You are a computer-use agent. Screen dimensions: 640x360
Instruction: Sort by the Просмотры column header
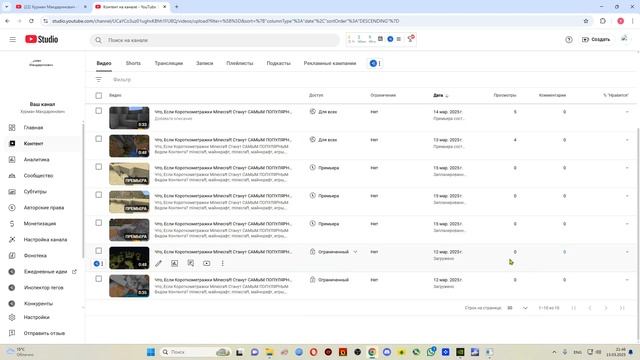504,95
